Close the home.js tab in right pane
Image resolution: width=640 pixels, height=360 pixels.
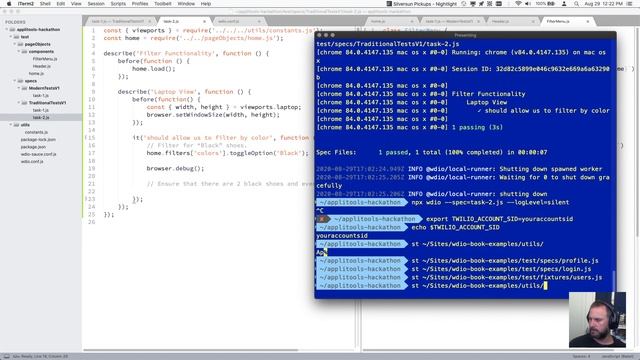tap(412, 21)
